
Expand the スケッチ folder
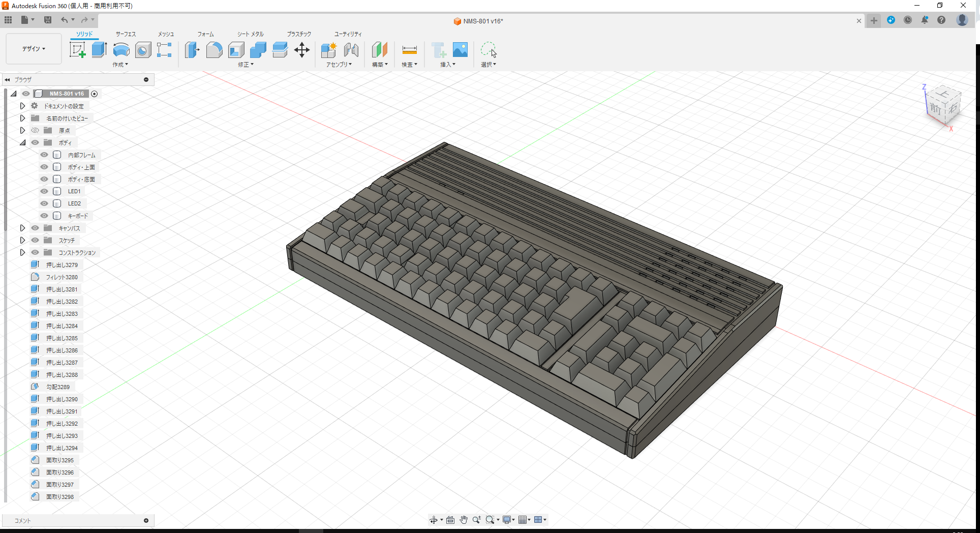[x=22, y=240]
